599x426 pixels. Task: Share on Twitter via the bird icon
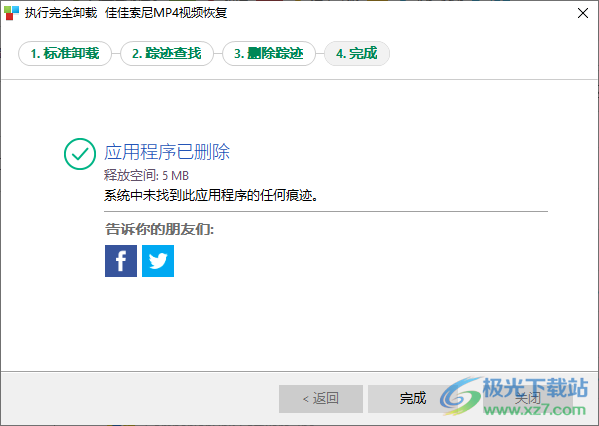click(x=158, y=261)
